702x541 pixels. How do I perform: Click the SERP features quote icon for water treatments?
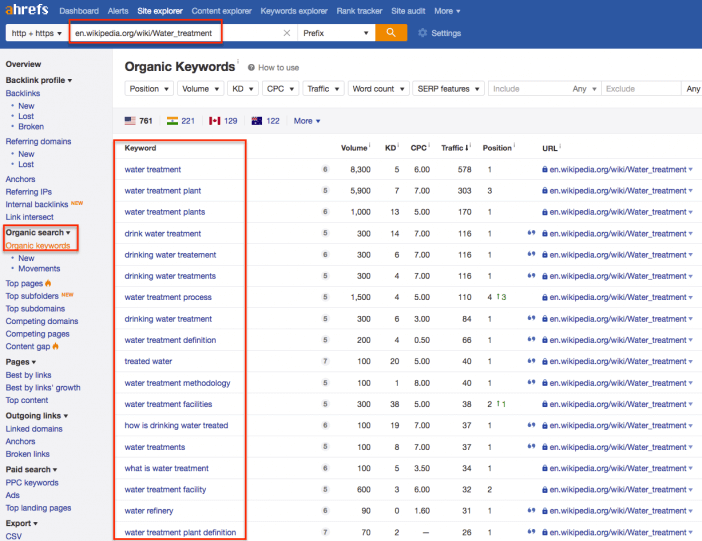[x=531, y=447]
